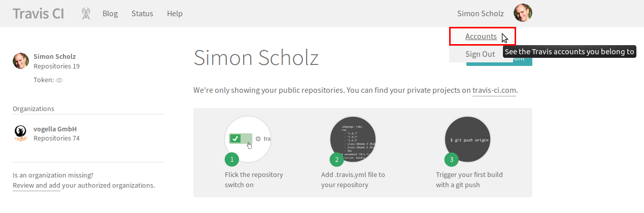Expand the Simon Scholz user menu

pyautogui.click(x=481, y=14)
